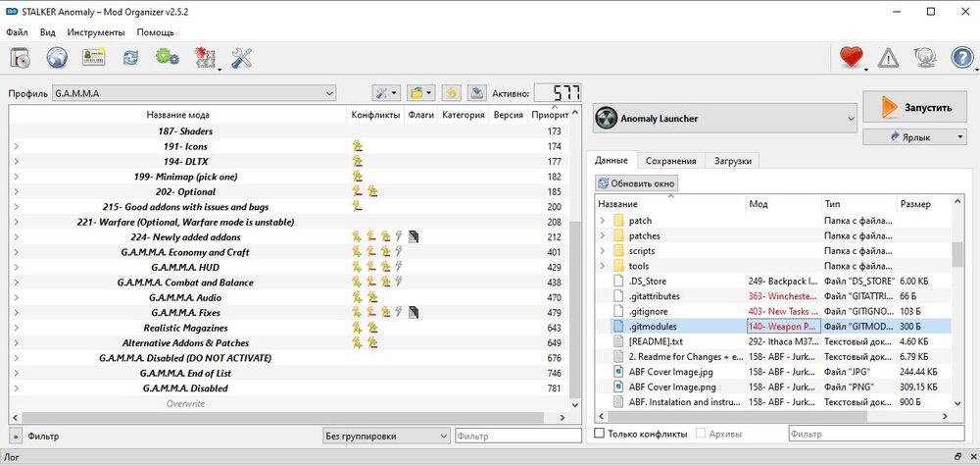Image resolution: width=980 pixels, height=465 pixels.
Task: Open the Помощь menu
Action: point(156,32)
